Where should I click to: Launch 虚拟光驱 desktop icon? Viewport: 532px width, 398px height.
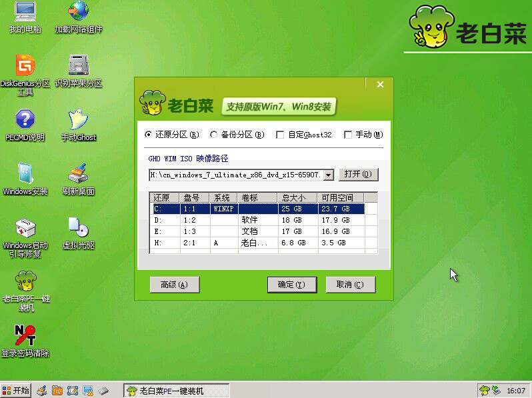[x=79, y=233]
